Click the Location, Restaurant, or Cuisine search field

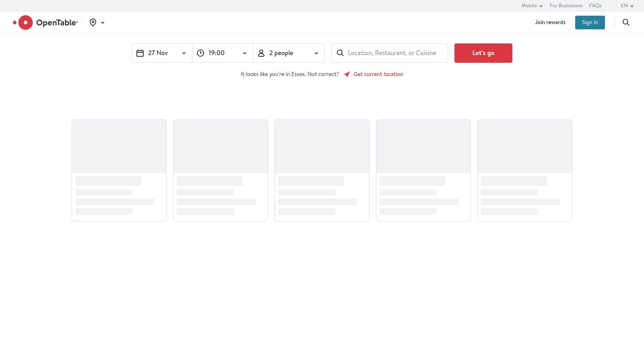392,53
